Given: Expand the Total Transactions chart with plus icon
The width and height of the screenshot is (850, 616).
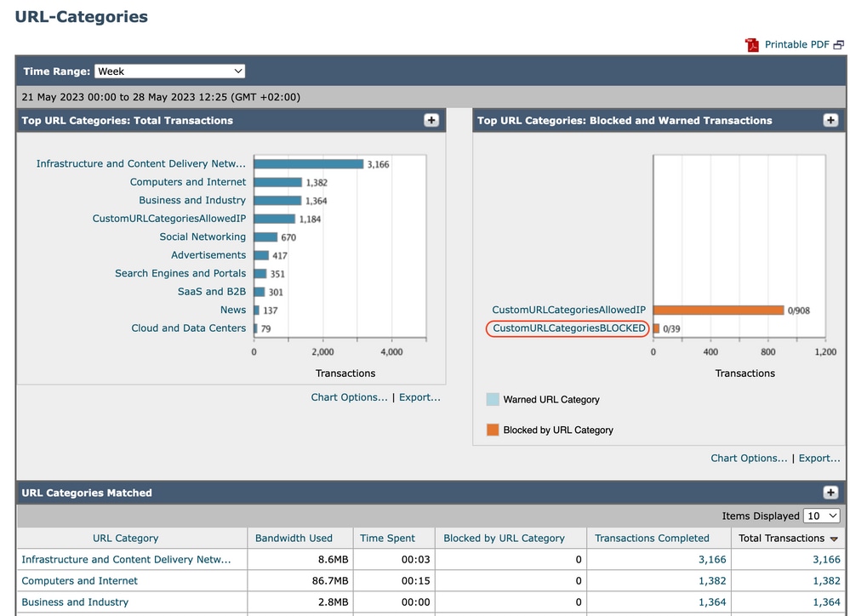Looking at the screenshot, I should pos(431,120).
